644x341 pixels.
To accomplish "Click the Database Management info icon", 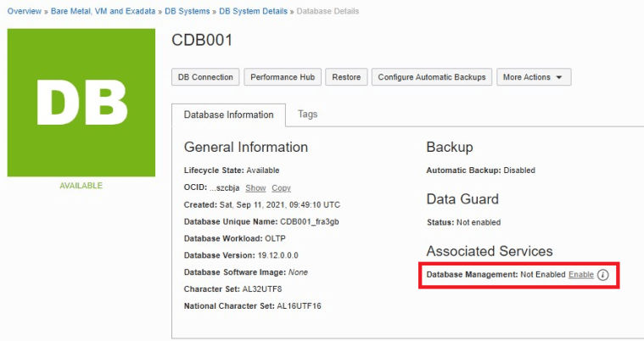I will click(x=603, y=275).
